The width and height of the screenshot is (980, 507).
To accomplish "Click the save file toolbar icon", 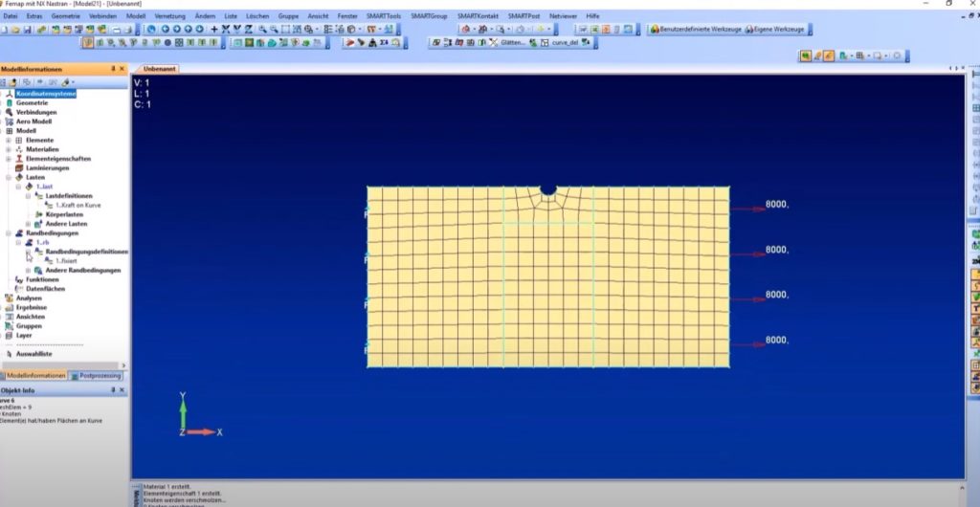I will click(30, 30).
